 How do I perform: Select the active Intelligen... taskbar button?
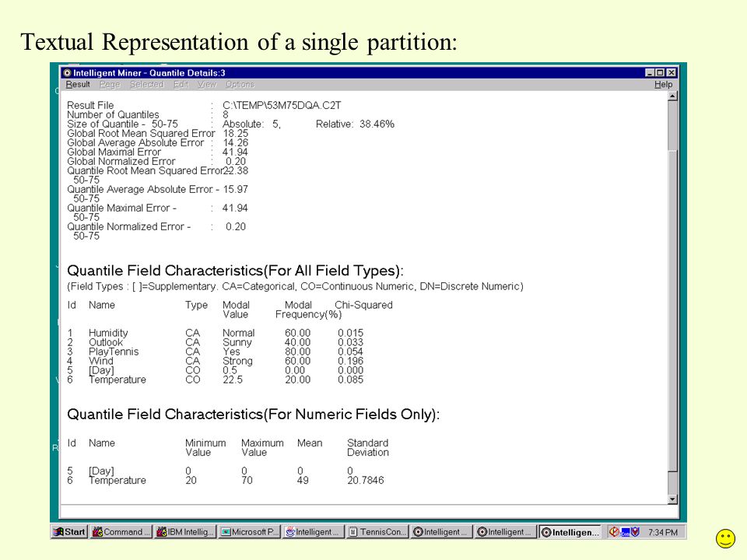point(570,532)
